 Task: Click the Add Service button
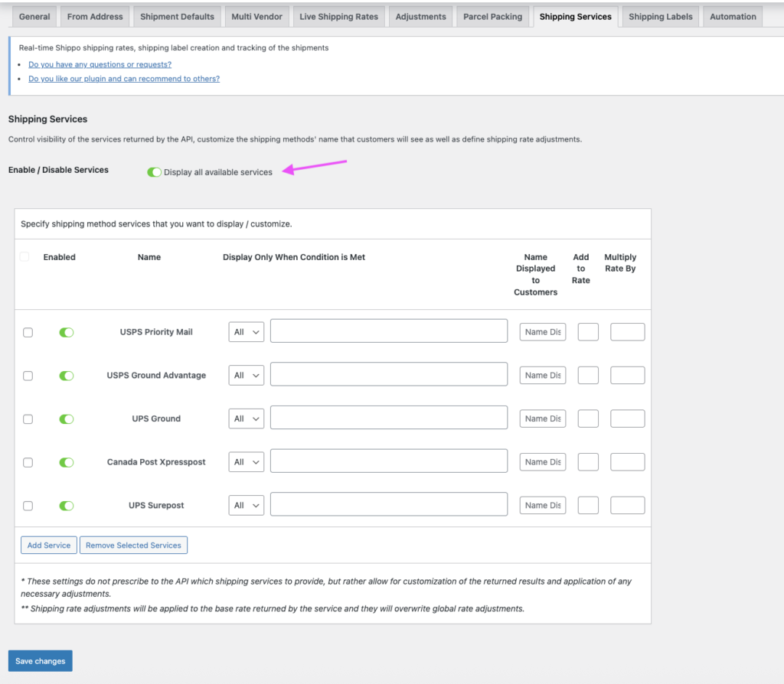pos(49,546)
